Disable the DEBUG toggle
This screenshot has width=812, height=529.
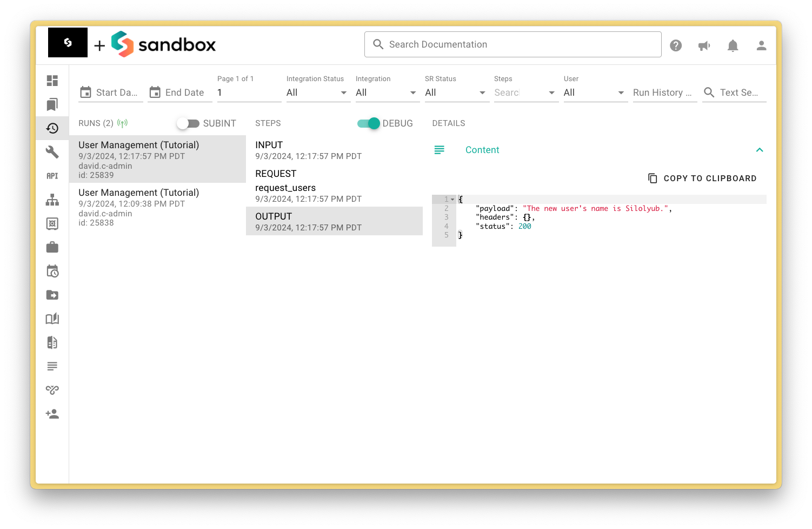click(x=369, y=123)
